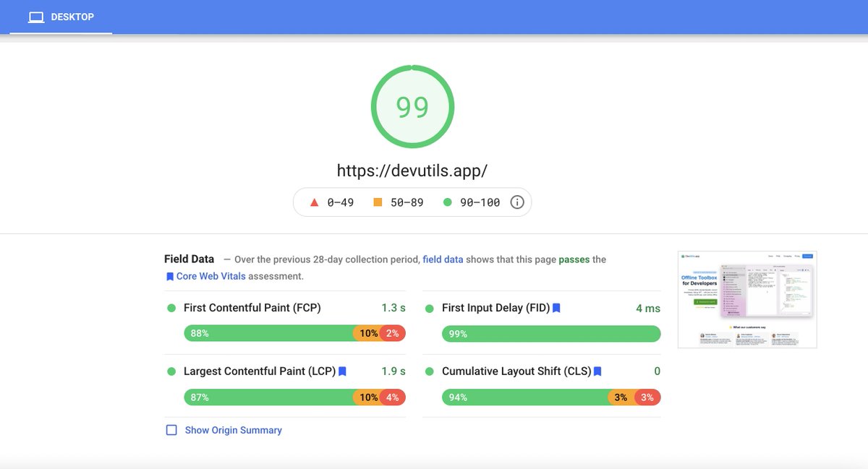Viewport: 868px width, 469px height.
Task: Click the First Contentful Paint (FCP) label
Action: [x=252, y=308]
